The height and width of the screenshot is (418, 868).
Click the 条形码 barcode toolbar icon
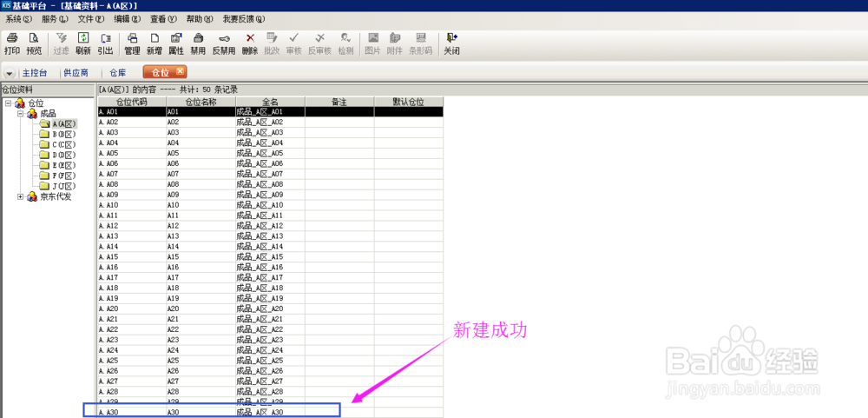tap(421, 44)
